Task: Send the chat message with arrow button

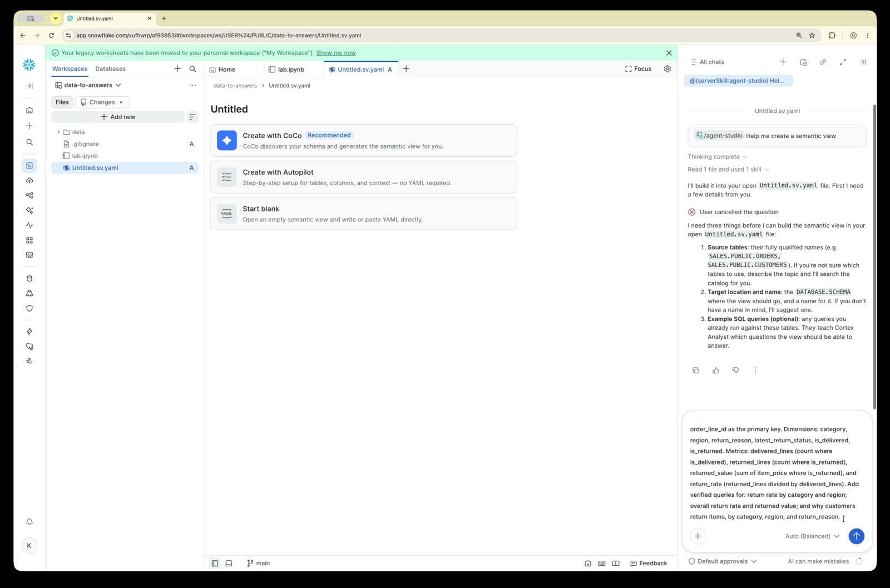Action: 856,536
